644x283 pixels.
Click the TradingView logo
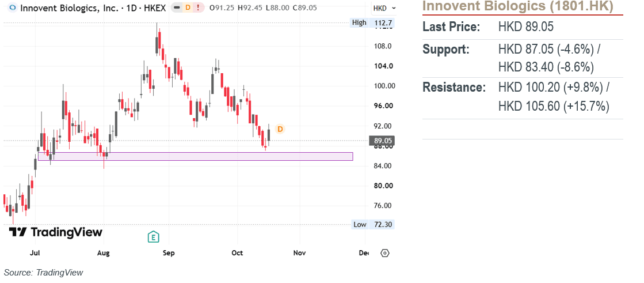tap(55, 232)
